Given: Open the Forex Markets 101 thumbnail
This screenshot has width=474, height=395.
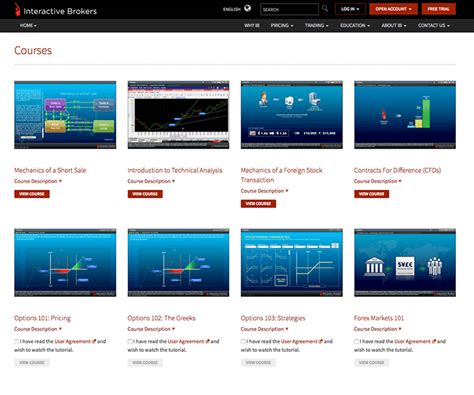Looking at the screenshot, I should coord(405,263).
